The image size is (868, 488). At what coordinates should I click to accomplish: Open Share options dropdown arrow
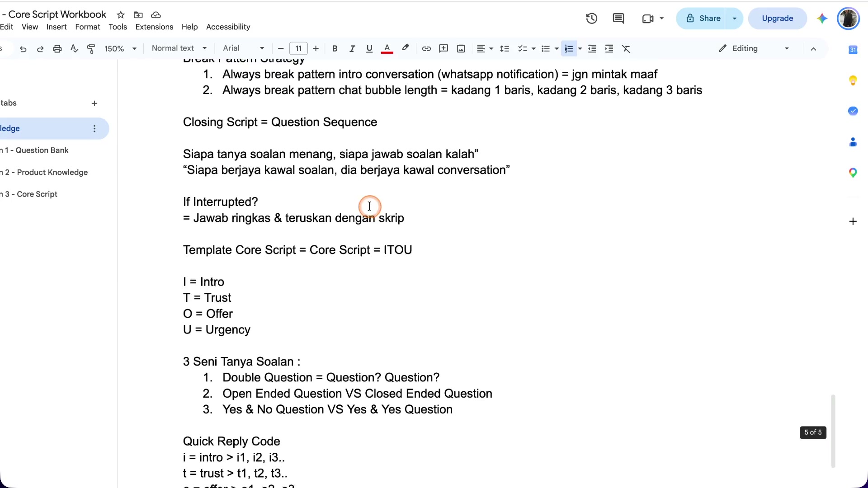[735, 19]
